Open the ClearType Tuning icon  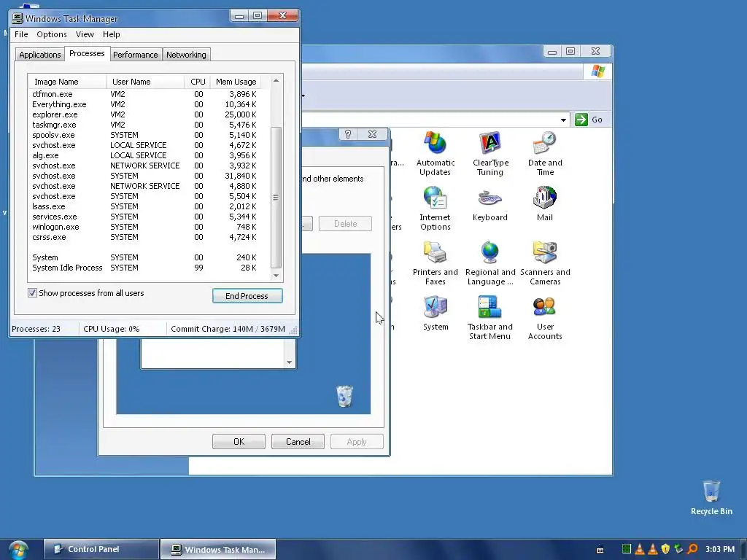[490, 153]
